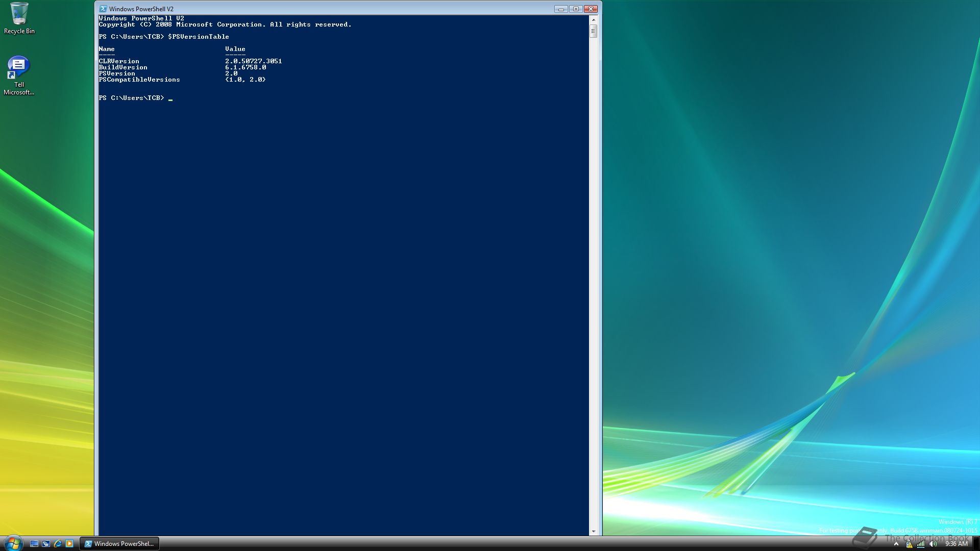Click the value "{1.0, 2.0}"

(246, 80)
